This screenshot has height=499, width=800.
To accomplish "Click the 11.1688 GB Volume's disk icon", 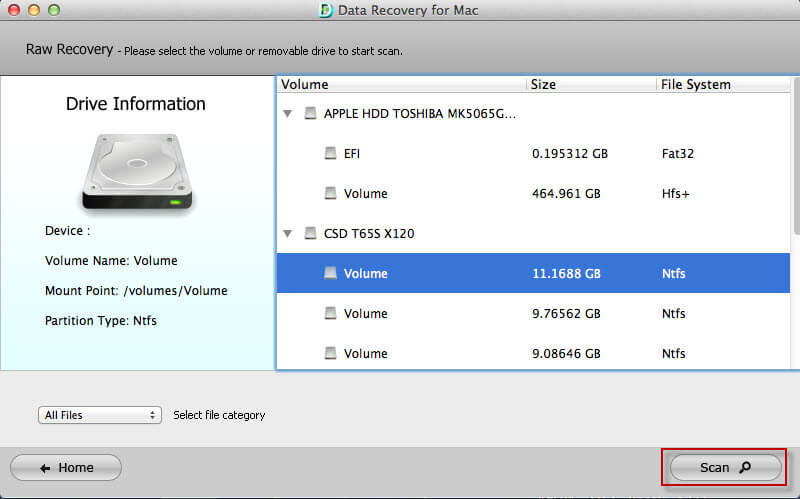I will [x=331, y=273].
